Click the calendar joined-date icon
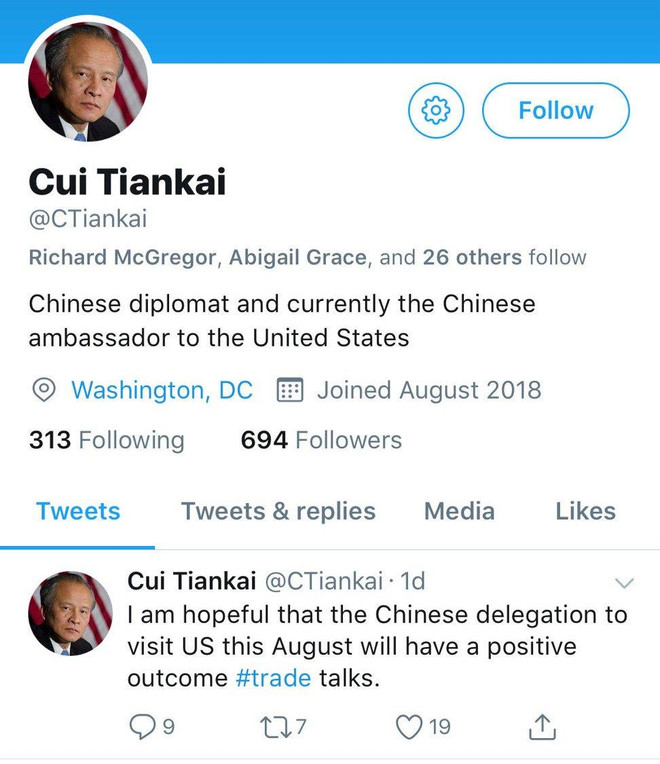The image size is (660, 764). pos(290,390)
